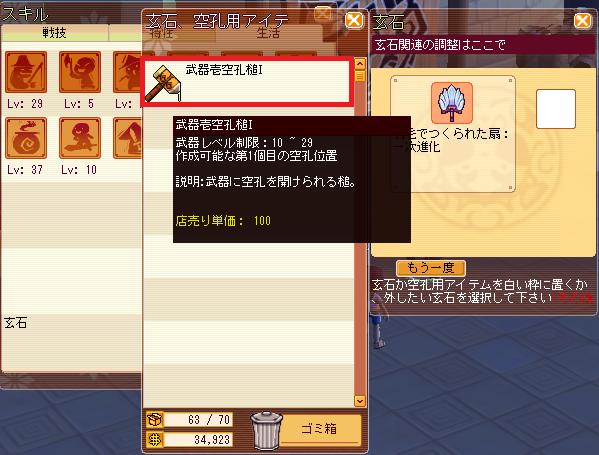This screenshot has height=455, width=599.
Task: Select the 武器壱空孔槌I list entry
Action: click(x=247, y=81)
